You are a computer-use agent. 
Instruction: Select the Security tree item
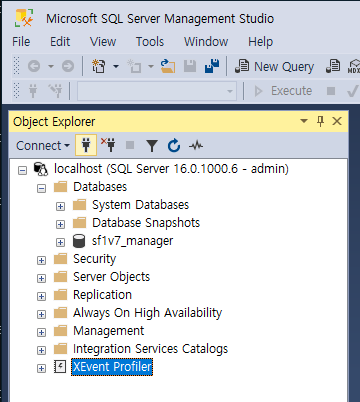94,259
